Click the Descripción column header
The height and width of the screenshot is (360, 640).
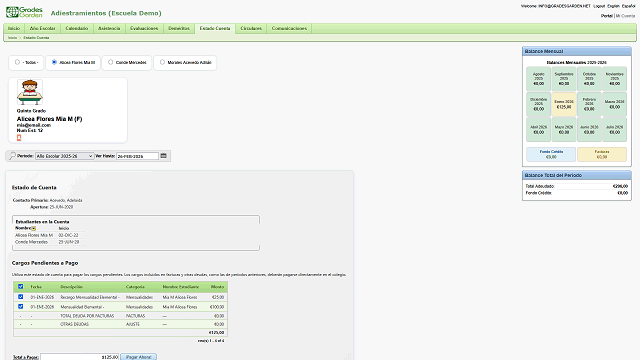point(71,287)
